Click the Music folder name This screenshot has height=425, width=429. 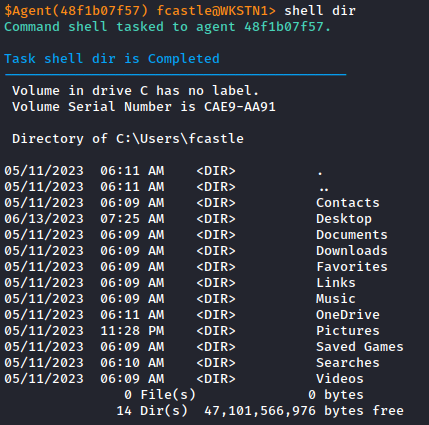tap(336, 299)
